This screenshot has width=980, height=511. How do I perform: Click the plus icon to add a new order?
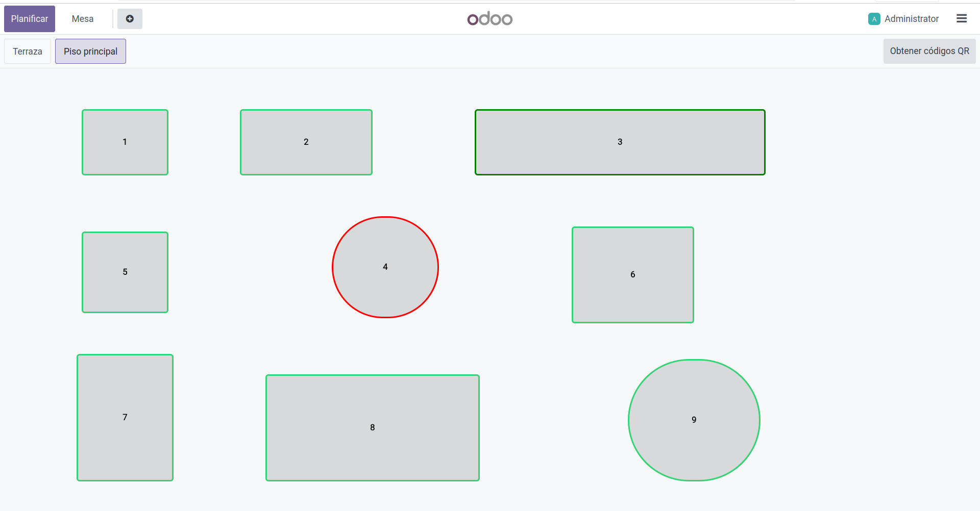point(130,19)
